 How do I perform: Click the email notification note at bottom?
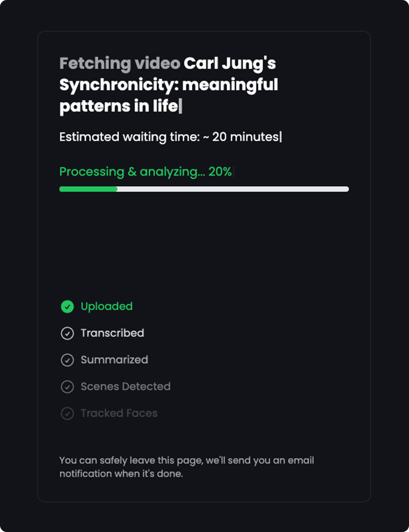186,467
